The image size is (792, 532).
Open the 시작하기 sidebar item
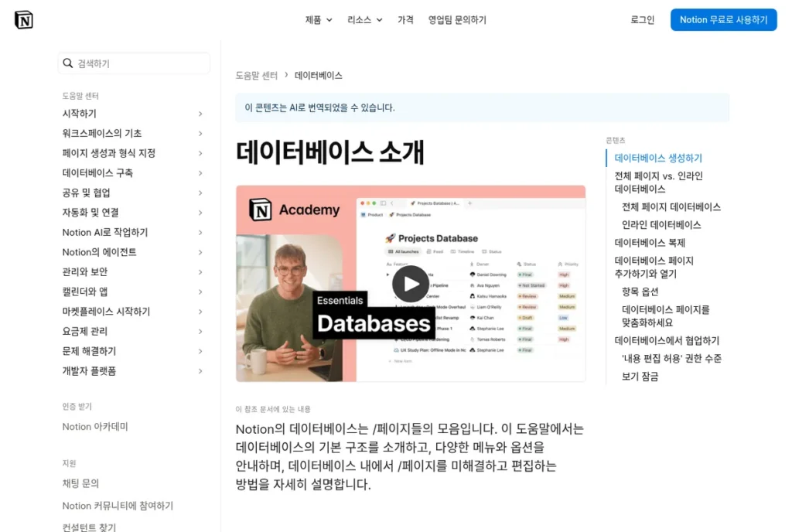coord(80,114)
